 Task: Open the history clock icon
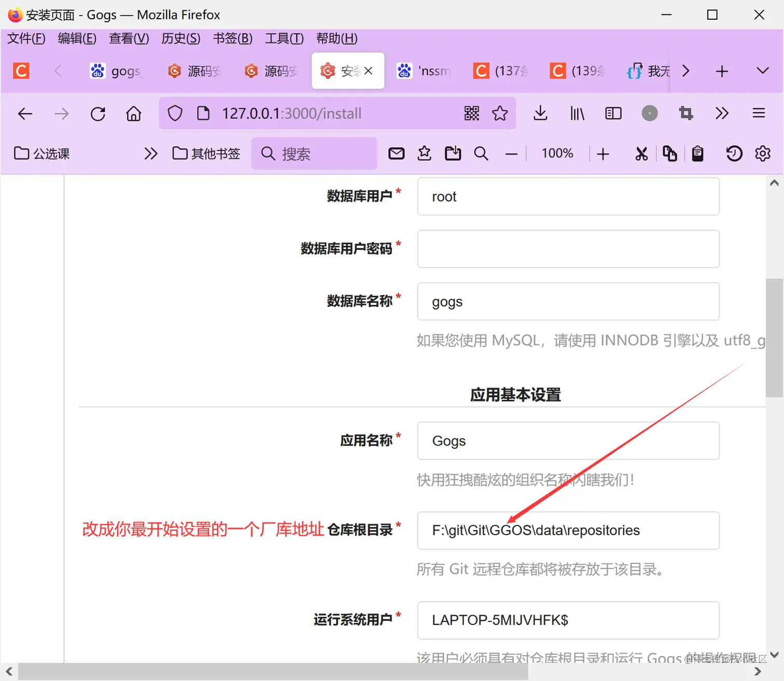[734, 154]
